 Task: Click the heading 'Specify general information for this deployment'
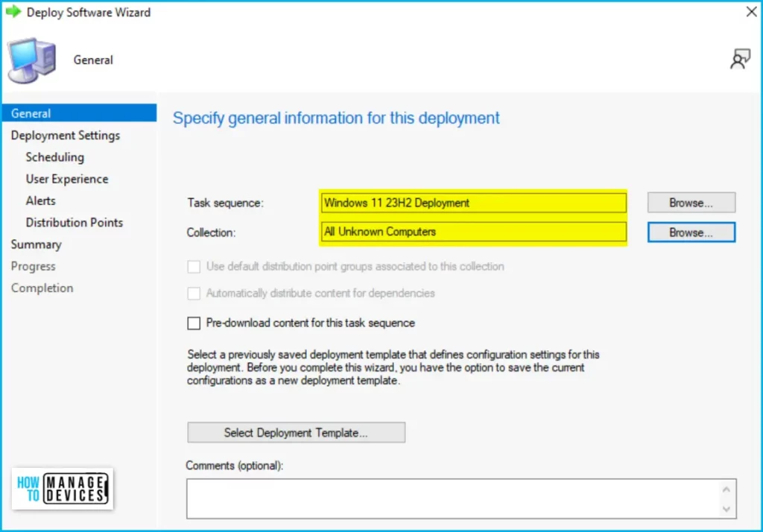pyautogui.click(x=336, y=118)
